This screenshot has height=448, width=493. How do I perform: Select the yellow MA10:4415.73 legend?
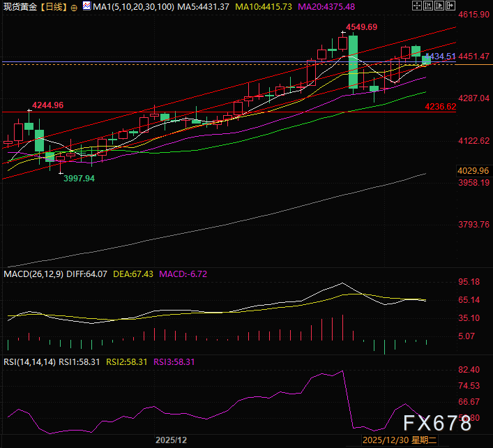tap(268, 7)
